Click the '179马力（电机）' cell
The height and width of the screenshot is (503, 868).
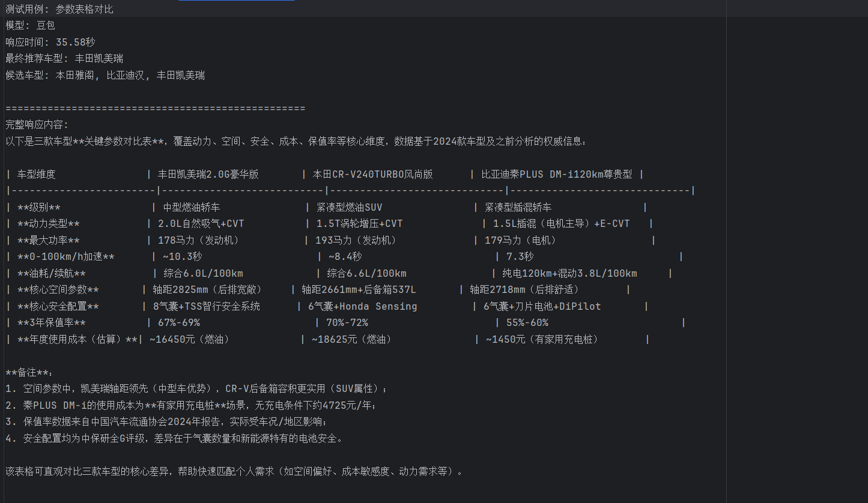[521, 240]
